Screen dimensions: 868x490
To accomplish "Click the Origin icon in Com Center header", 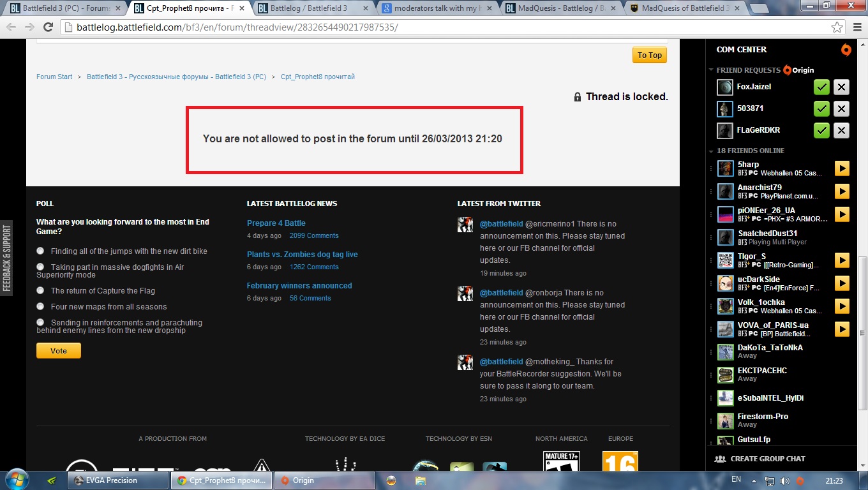I will tap(846, 50).
